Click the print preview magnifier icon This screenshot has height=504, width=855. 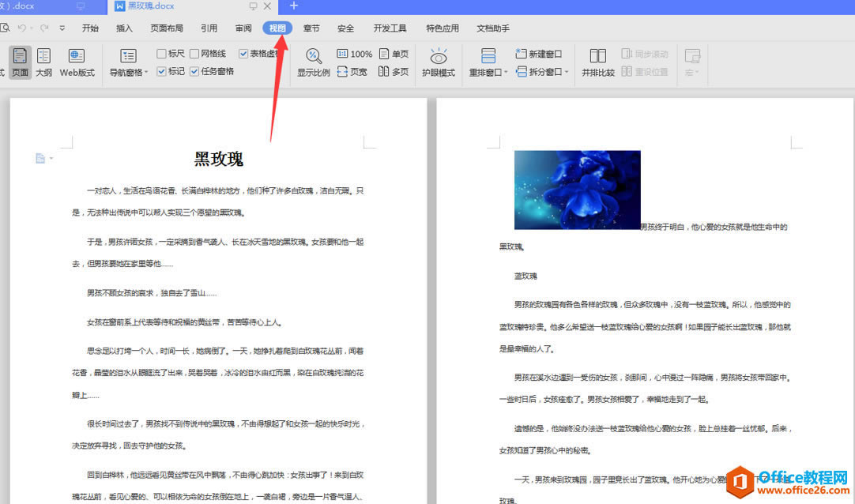(x=5, y=28)
